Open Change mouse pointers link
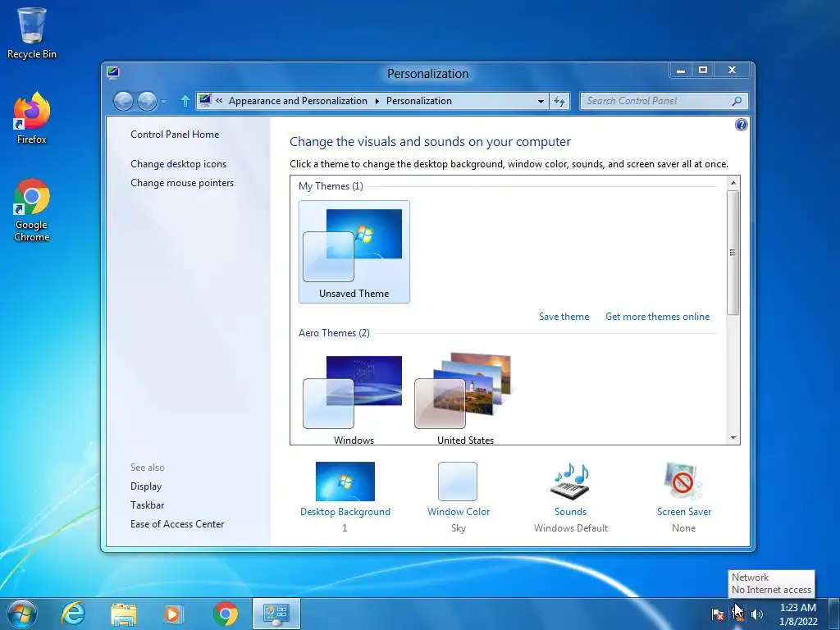This screenshot has height=630, width=840. point(182,183)
